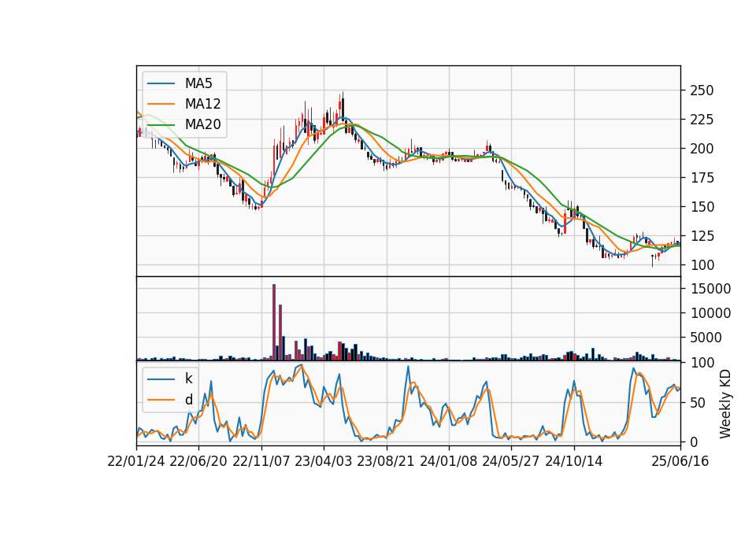Viewport: 756px width, 543px height.
Task: Click the 15000 volume axis tick
Action: tap(710, 289)
